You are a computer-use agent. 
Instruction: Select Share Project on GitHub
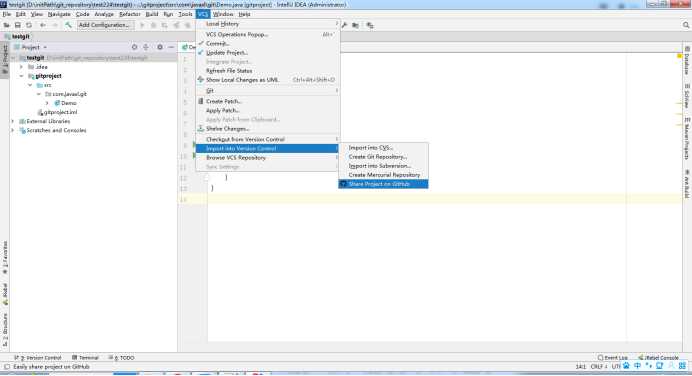click(x=383, y=184)
